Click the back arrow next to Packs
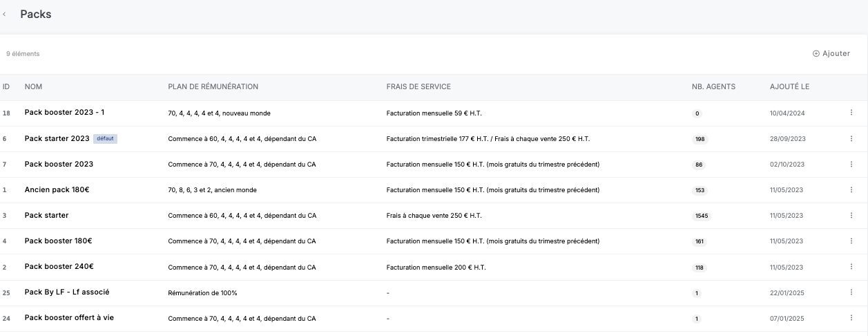 (5, 15)
